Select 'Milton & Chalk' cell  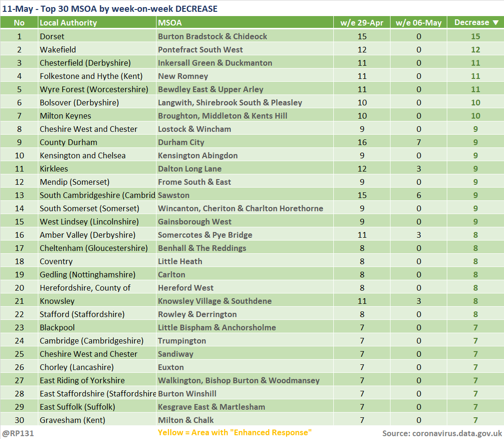tap(244, 420)
